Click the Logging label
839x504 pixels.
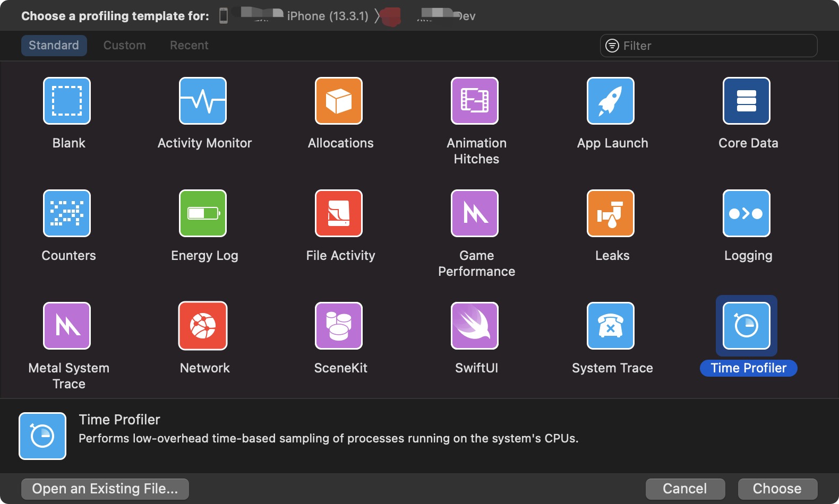coord(749,256)
